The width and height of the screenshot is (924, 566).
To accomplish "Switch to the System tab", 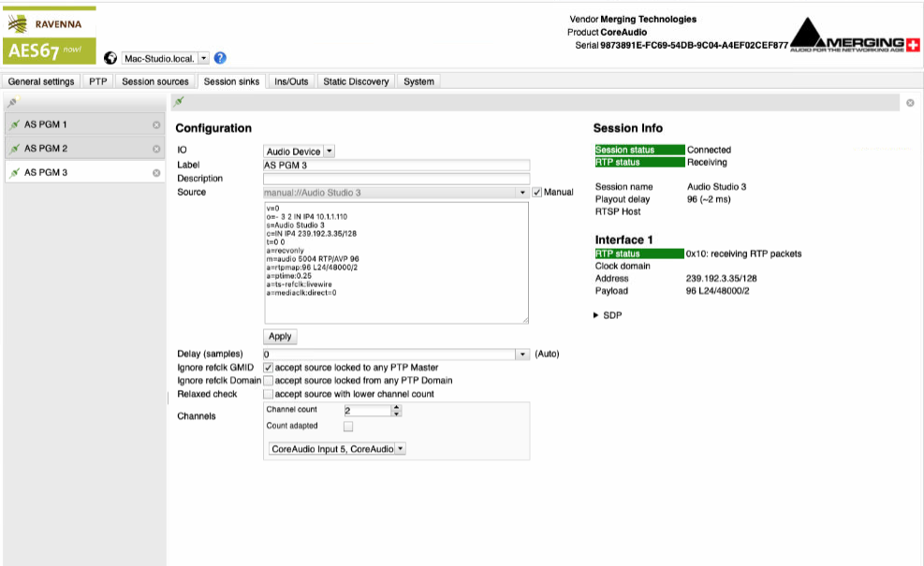I will click(418, 82).
